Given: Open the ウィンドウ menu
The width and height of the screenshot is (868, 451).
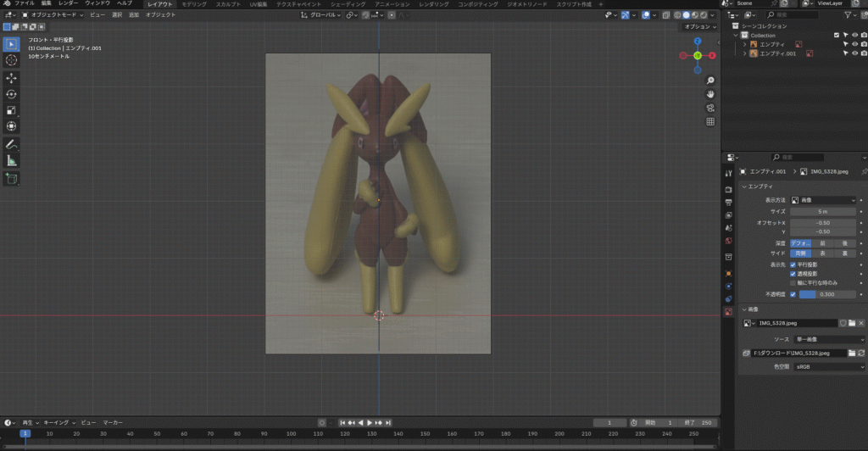Looking at the screenshot, I should [x=97, y=3].
